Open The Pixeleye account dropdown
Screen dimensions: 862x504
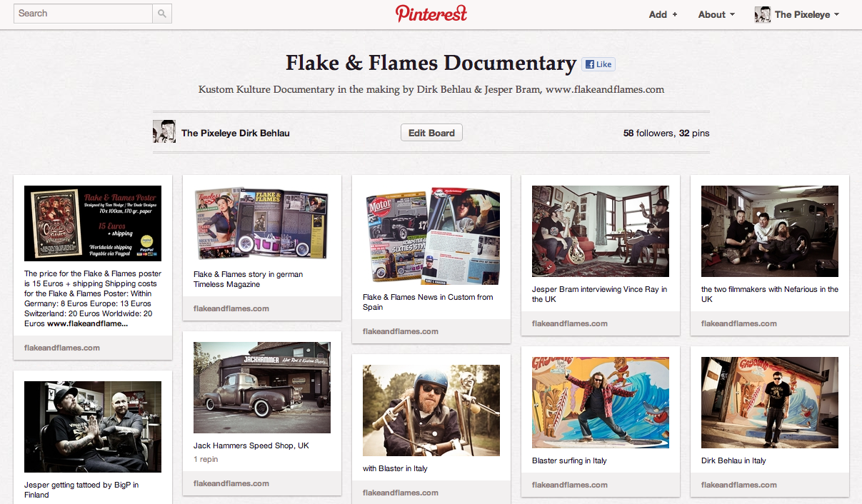806,14
